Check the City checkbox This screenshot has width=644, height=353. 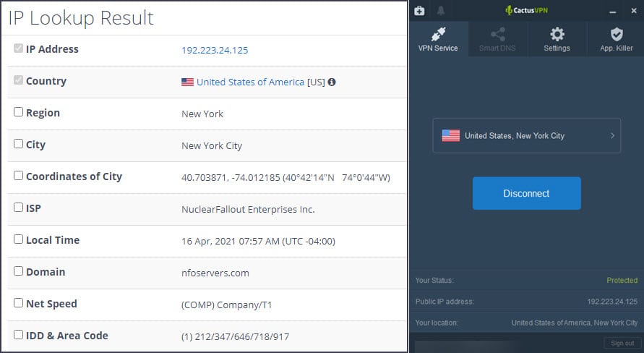pyautogui.click(x=18, y=143)
